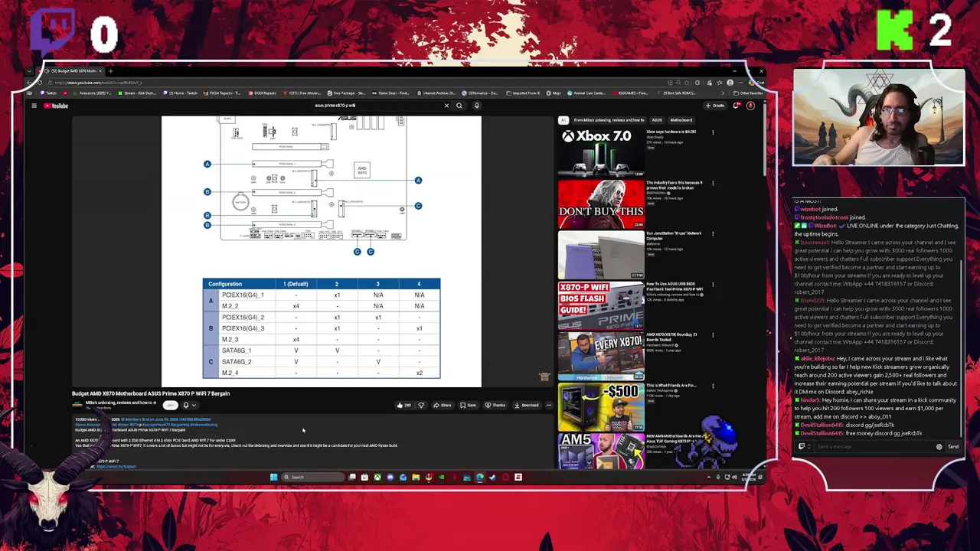Click the hindar5 chat username

click(810, 399)
